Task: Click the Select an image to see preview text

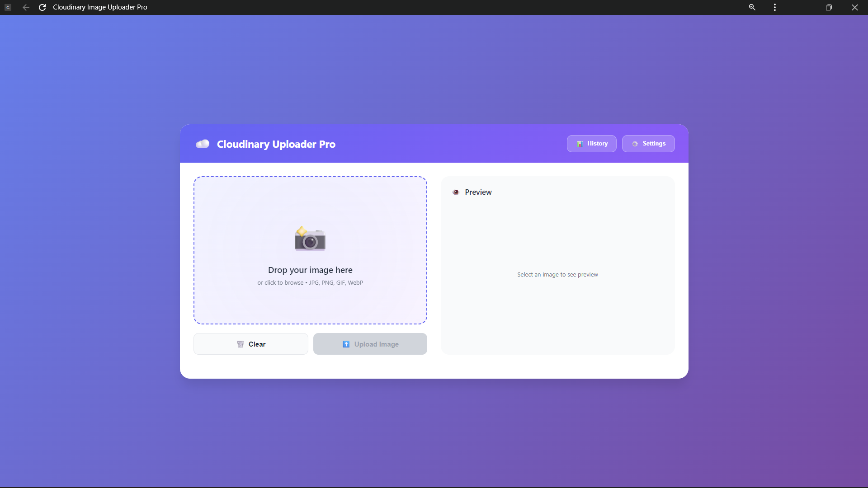Action: click(557, 274)
